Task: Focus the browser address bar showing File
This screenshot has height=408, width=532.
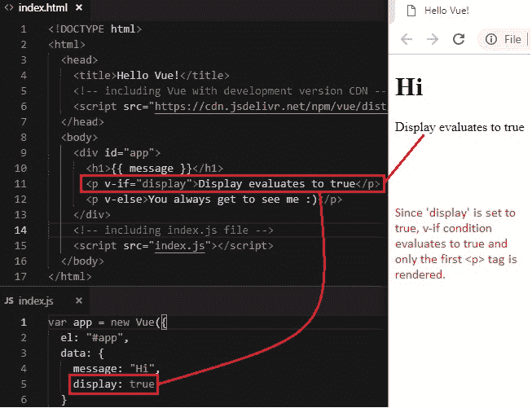Action: 504,39
